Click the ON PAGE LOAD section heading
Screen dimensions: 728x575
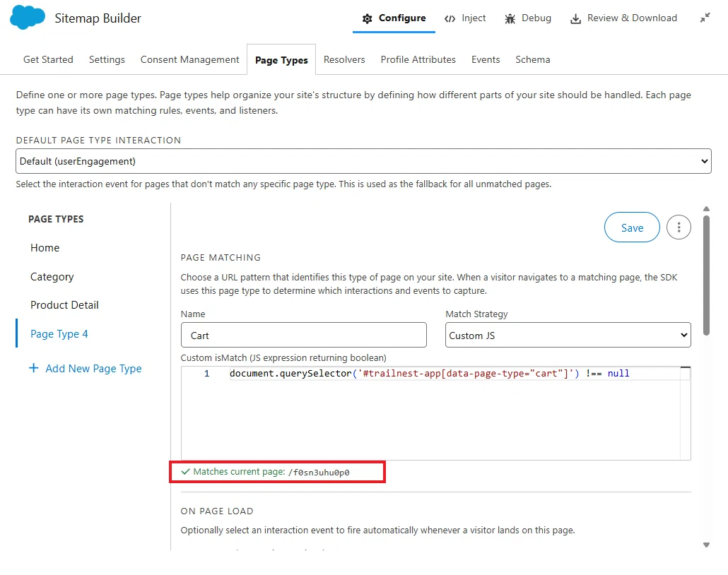click(217, 511)
